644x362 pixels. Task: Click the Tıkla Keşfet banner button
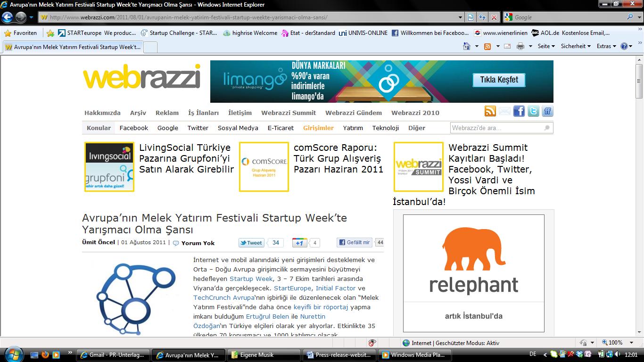coord(499,80)
